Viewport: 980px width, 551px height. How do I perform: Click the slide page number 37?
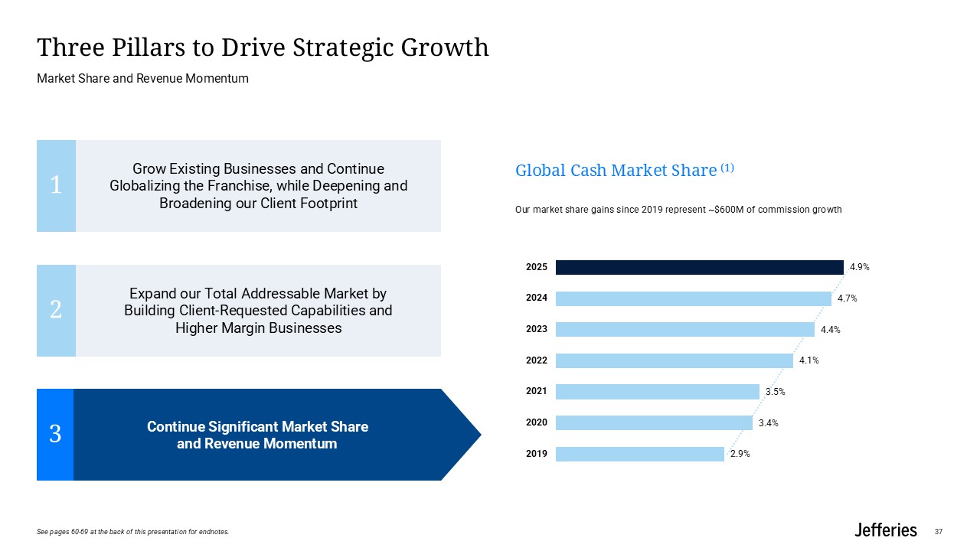(x=939, y=531)
